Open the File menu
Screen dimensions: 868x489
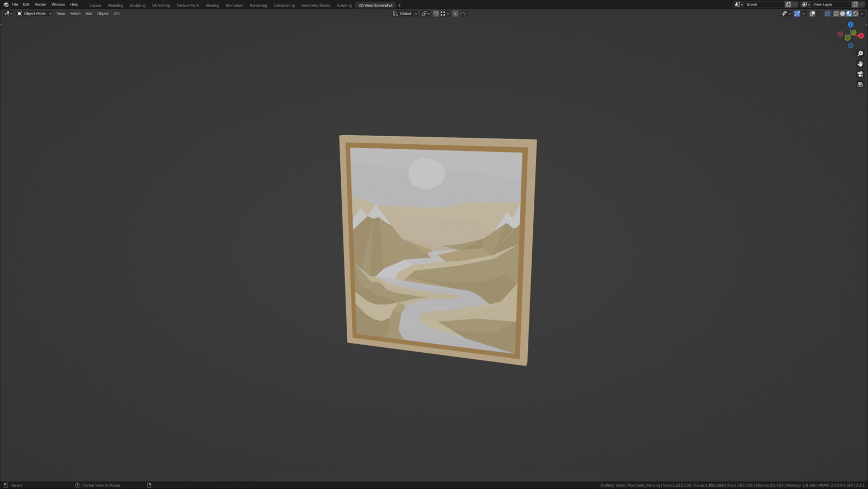click(15, 4)
